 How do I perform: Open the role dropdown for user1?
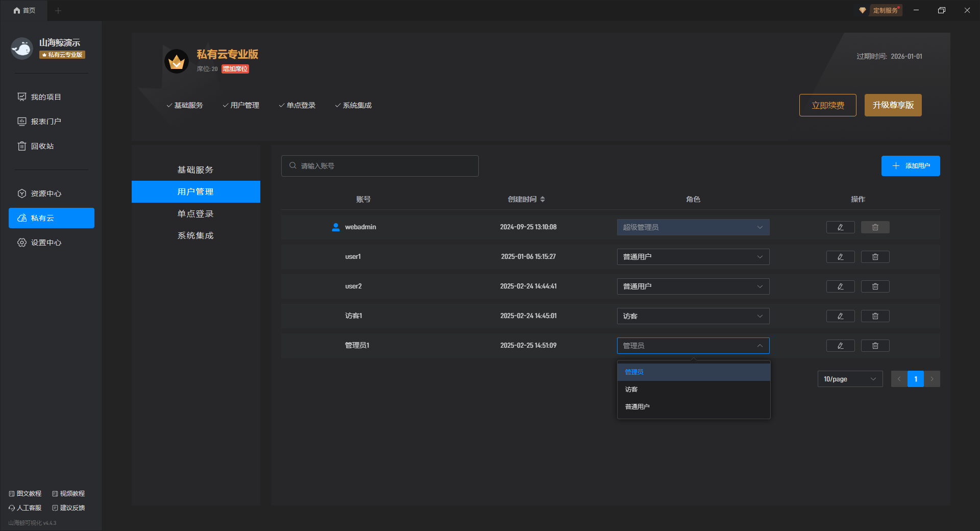693,257
